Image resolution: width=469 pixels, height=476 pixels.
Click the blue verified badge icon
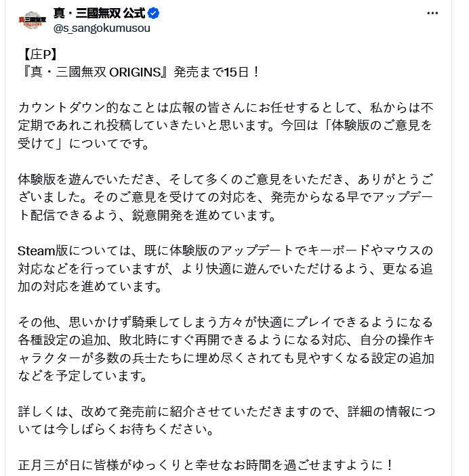[155, 14]
